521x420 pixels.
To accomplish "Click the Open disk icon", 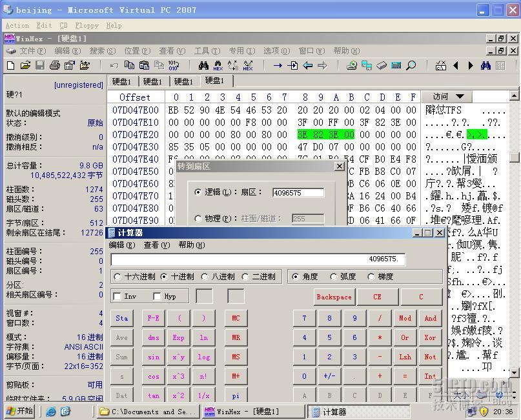I will pos(352,65).
